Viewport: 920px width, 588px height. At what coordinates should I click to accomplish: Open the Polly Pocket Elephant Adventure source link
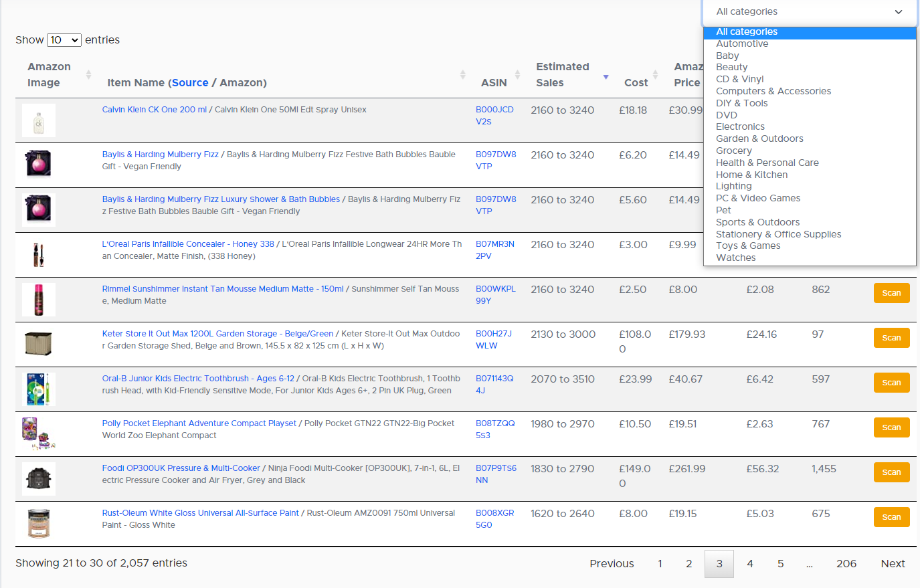tap(199, 423)
